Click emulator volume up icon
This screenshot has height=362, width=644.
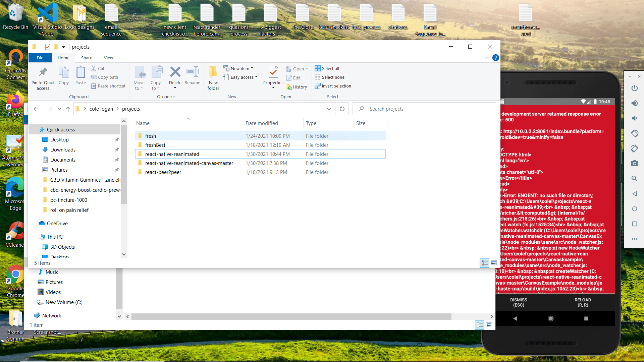coord(634,103)
